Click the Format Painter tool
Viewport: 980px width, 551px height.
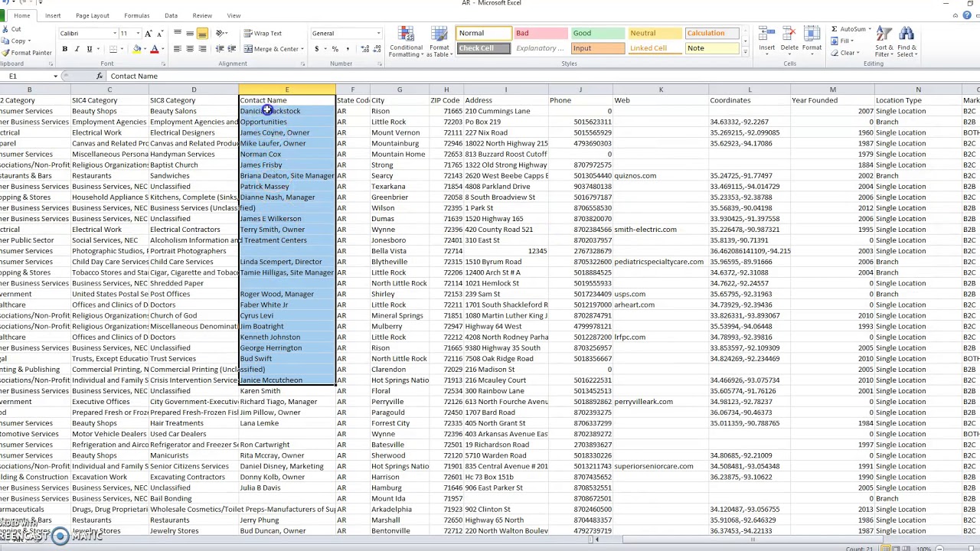click(27, 53)
